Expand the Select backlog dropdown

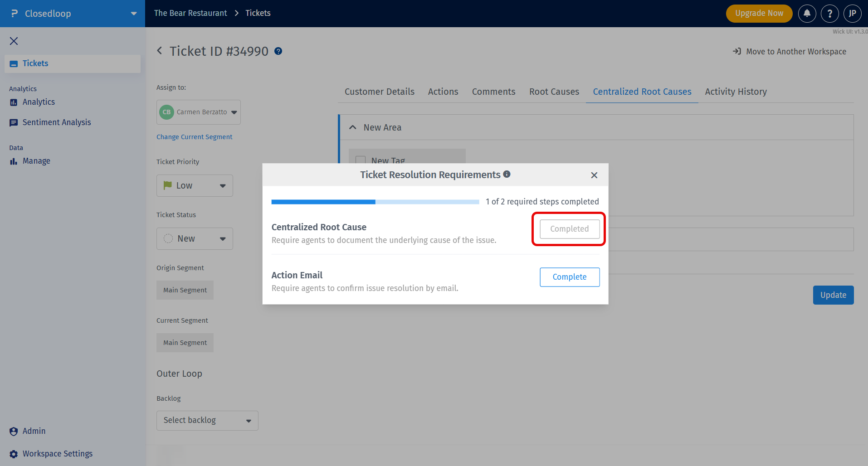(x=207, y=421)
